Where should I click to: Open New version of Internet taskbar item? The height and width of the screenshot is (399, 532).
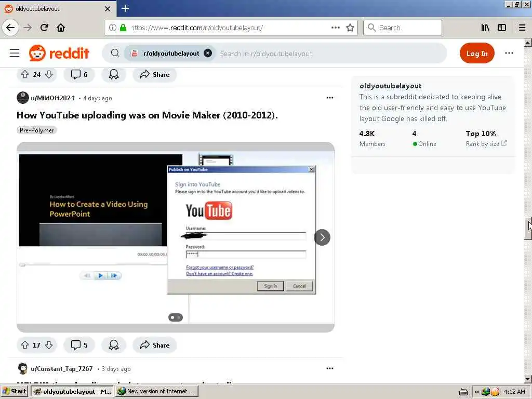[156, 392]
